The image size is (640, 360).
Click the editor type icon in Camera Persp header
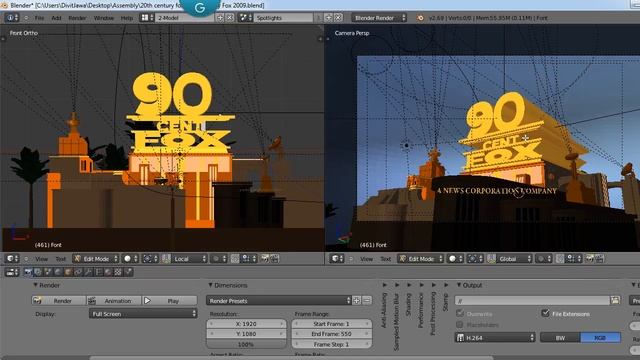pyautogui.click(x=337, y=258)
